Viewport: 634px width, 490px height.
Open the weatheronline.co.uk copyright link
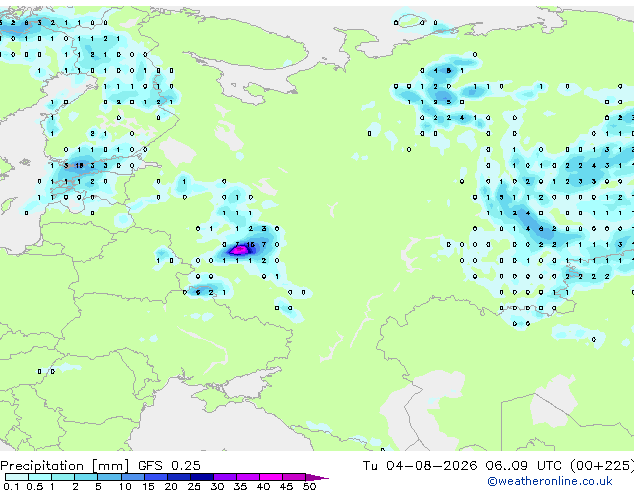pos(550,481)
